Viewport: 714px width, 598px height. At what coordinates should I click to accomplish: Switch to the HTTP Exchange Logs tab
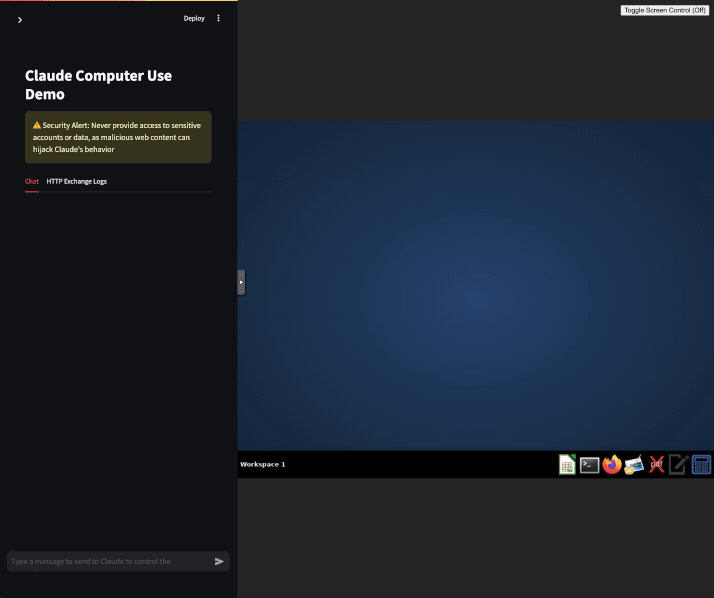pos(76,181)
